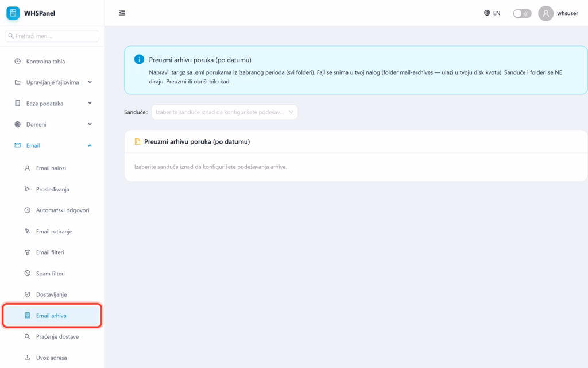Click the Automatski odgovori clock icon

pyautogui.click(x=28, y=210)
